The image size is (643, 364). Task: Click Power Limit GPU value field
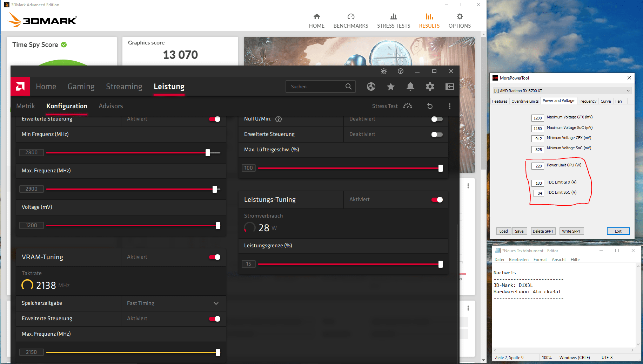pos(538,166)
